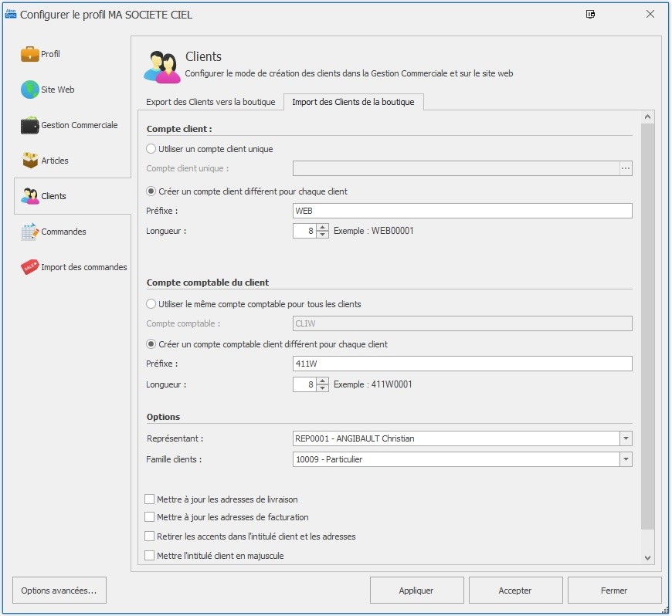Click the scroll down arrow
672x616 pixels.
pyautogui.click(x=647, y=558)
